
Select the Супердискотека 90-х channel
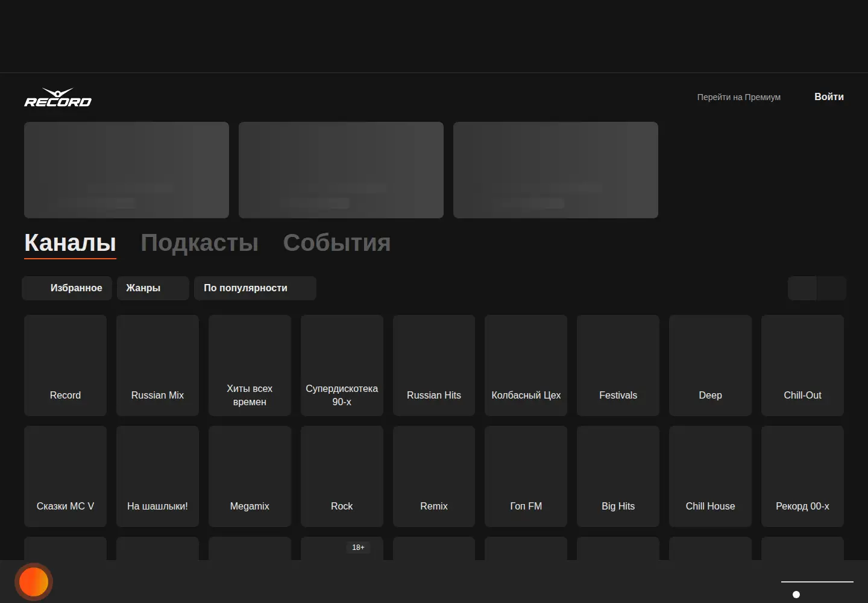342,365
